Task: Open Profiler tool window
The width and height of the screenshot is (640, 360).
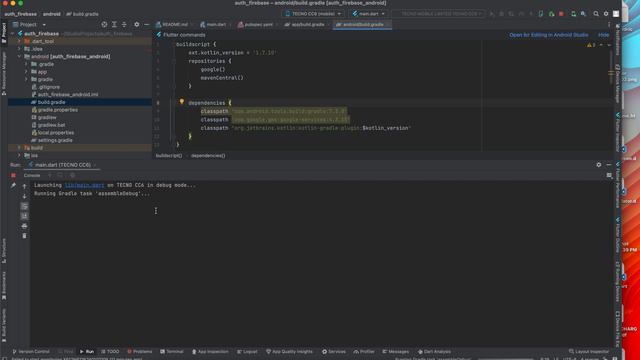Action: coord(364,351)
